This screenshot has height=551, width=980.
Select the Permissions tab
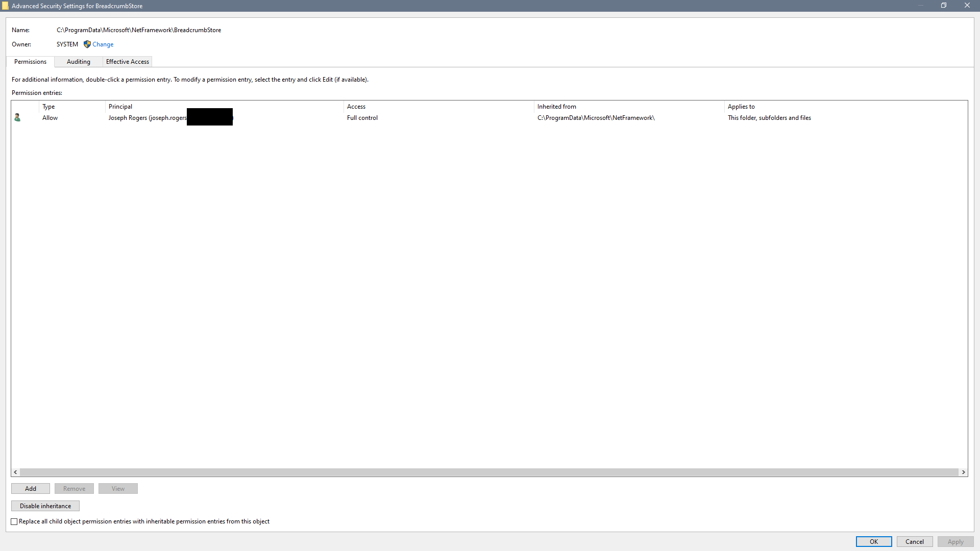[x=30, y=62]
